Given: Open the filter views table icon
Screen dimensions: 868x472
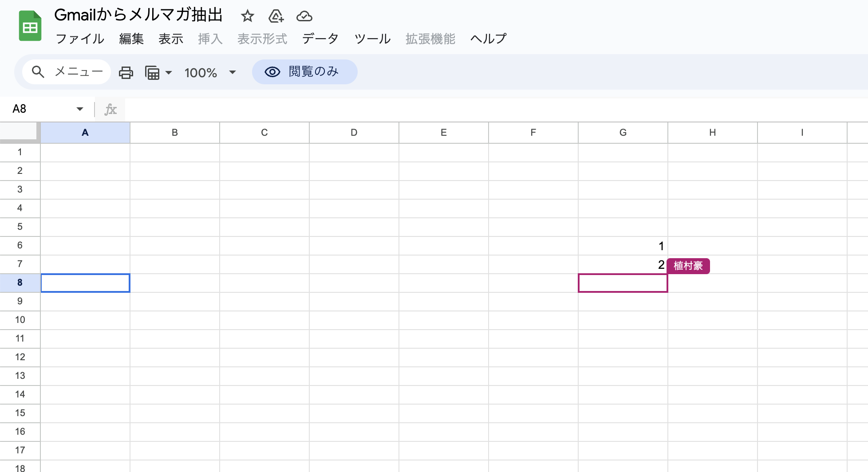Looking at the screenshot, I should tap(152, 72).
